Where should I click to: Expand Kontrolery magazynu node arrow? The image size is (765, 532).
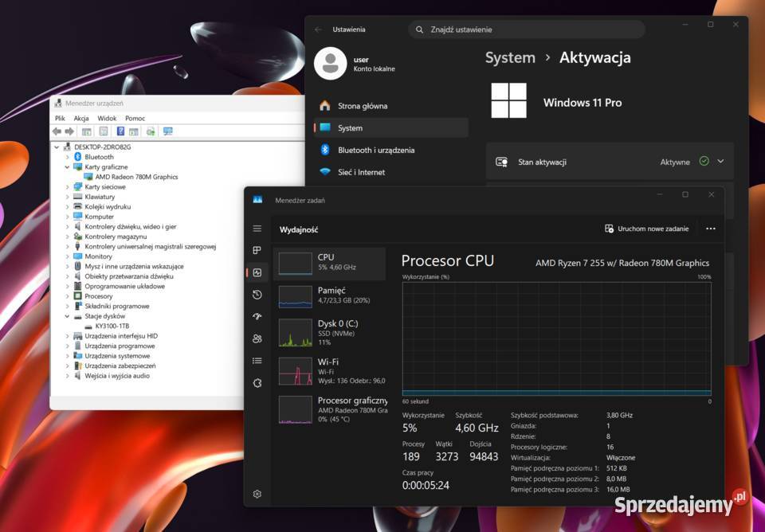(67, 237)
